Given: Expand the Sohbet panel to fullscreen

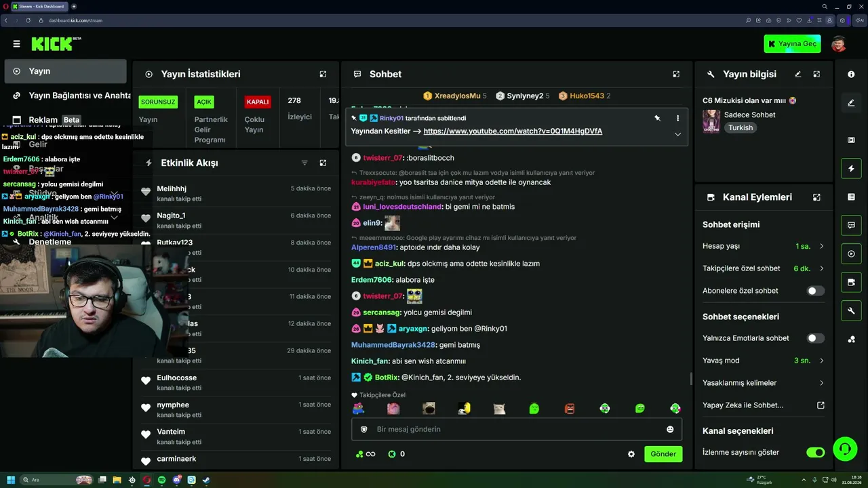Looking at the screenshot, I should point(676,74).
